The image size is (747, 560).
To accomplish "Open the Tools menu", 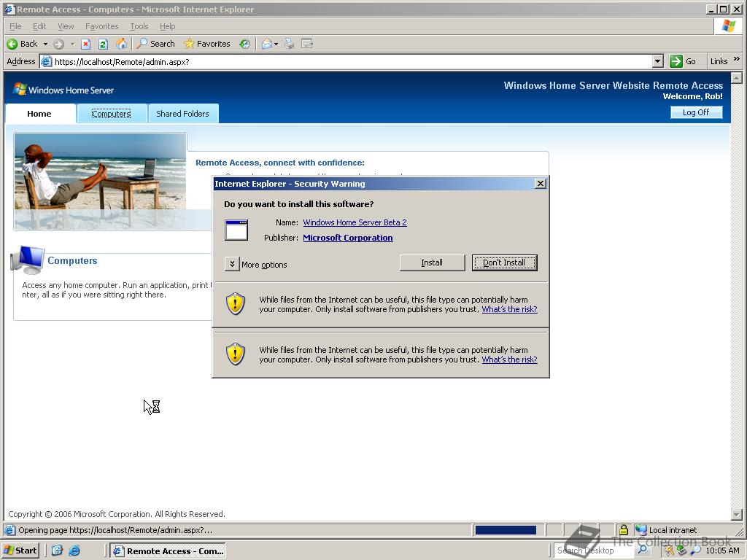I will tap(139, 26).
